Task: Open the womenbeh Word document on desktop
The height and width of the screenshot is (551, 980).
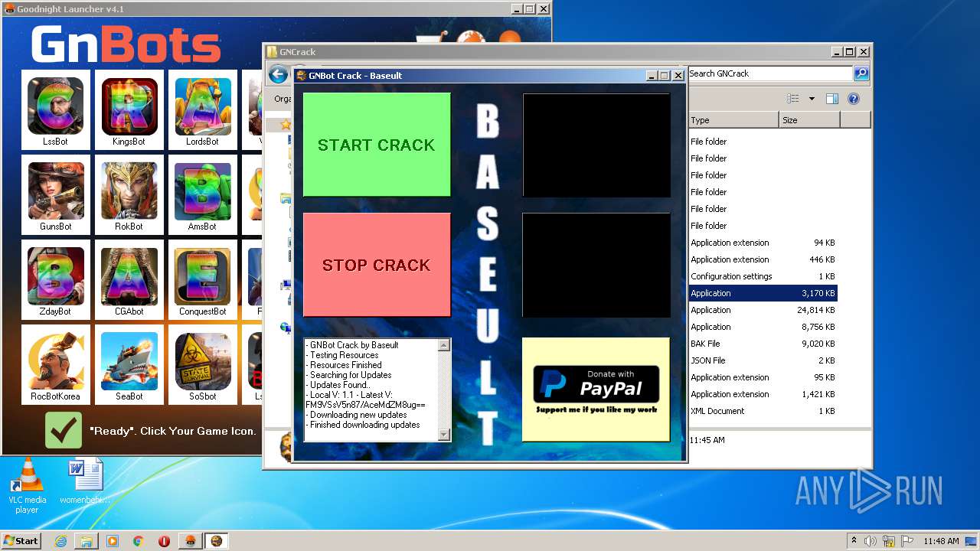Action: pyautogui.click(x=85, y=482)
